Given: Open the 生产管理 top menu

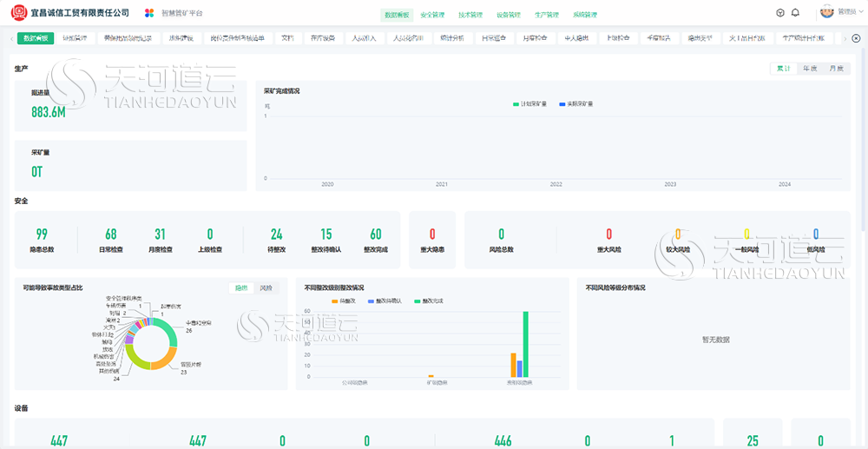Looking at the screenshot, I should (x=547, y=15).
